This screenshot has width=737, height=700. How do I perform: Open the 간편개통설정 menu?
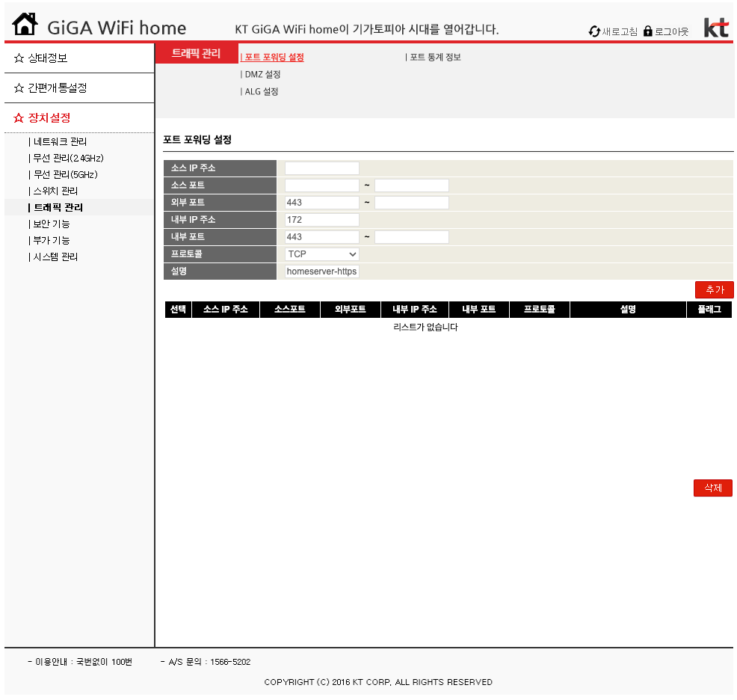pos(58,88)
